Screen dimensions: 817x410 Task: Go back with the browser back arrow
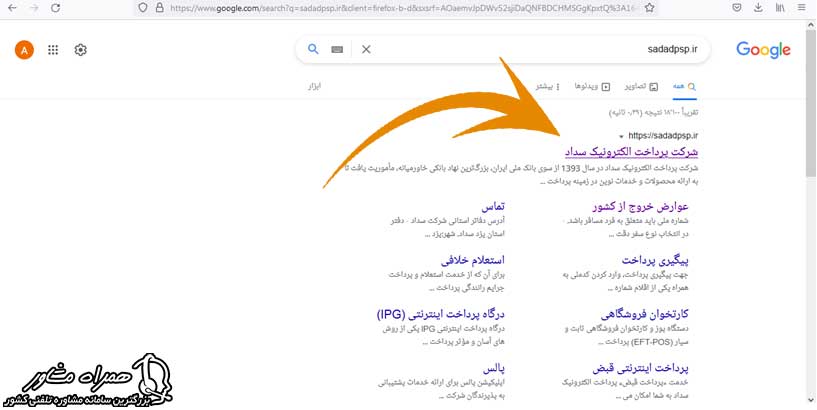(13, 8)
